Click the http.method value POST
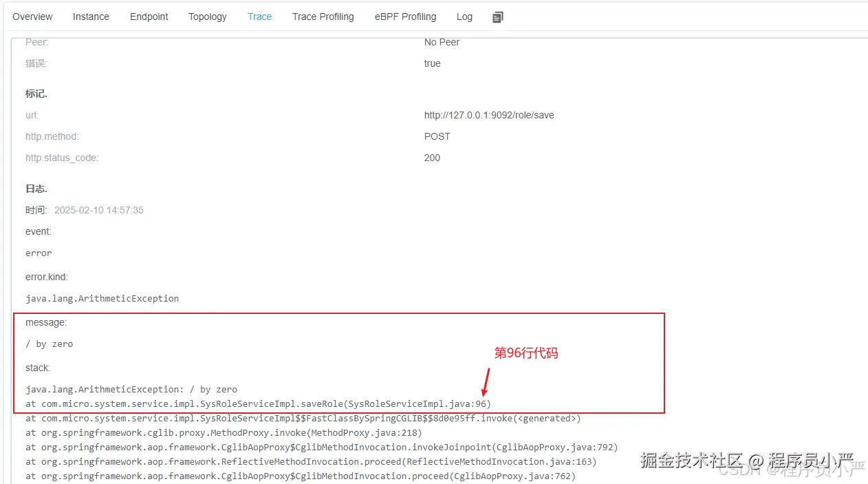This screenshot has width=868, height=484. 437,136
